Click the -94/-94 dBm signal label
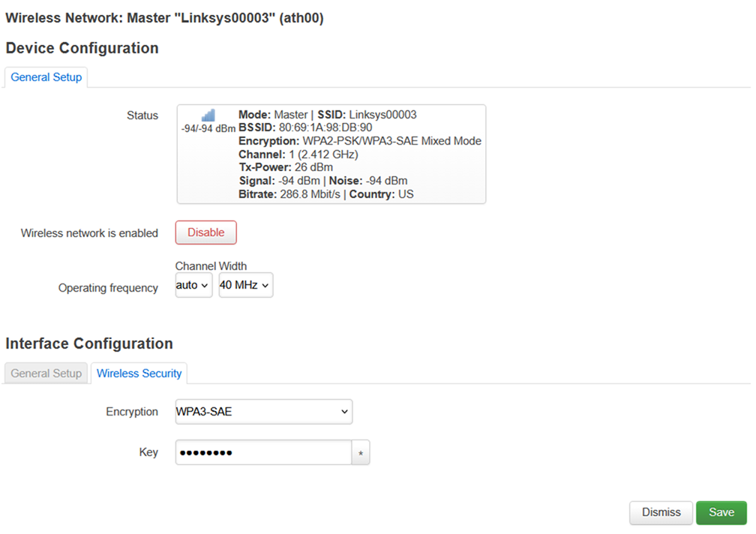 (208, 129)
